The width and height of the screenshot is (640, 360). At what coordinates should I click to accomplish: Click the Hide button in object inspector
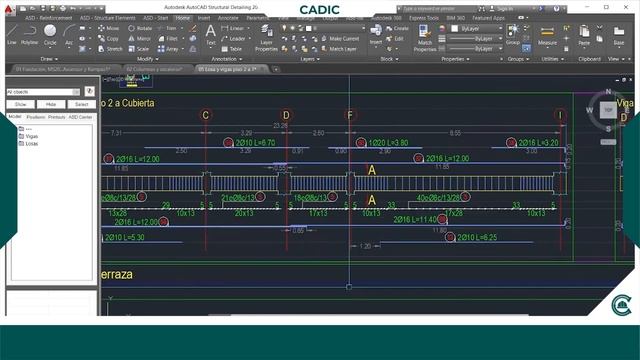click(x=51, y=104)
